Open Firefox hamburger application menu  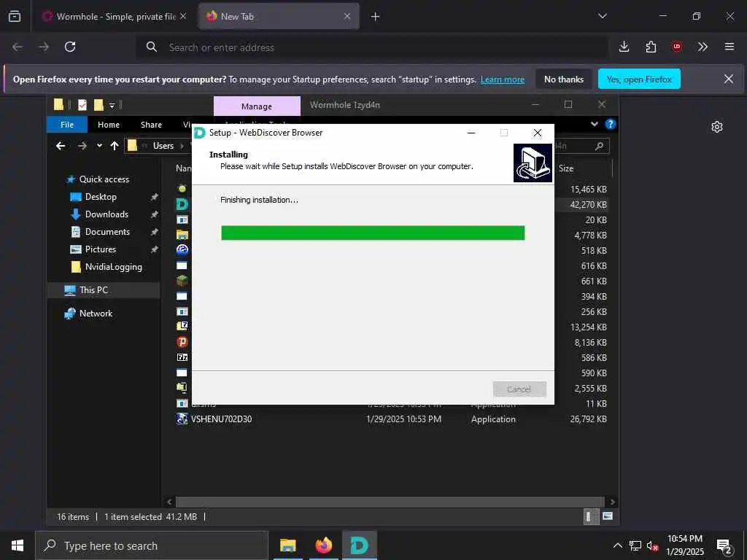[729, 47]
